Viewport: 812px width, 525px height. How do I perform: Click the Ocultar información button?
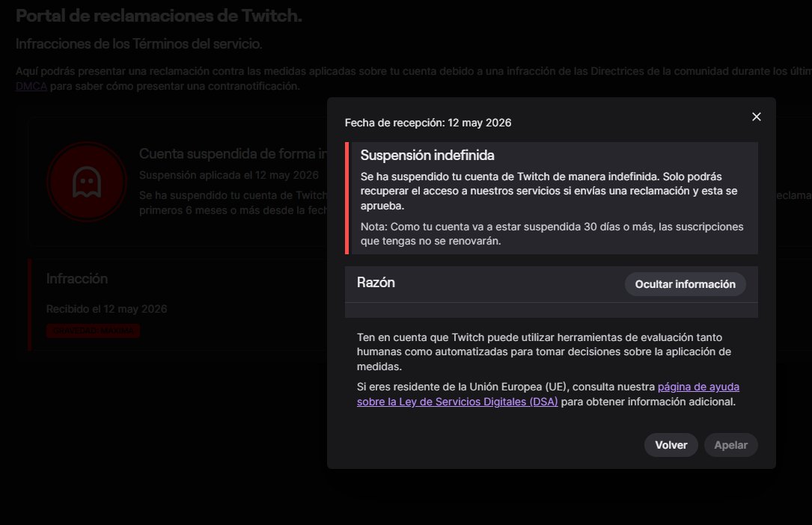coord(685,284)
